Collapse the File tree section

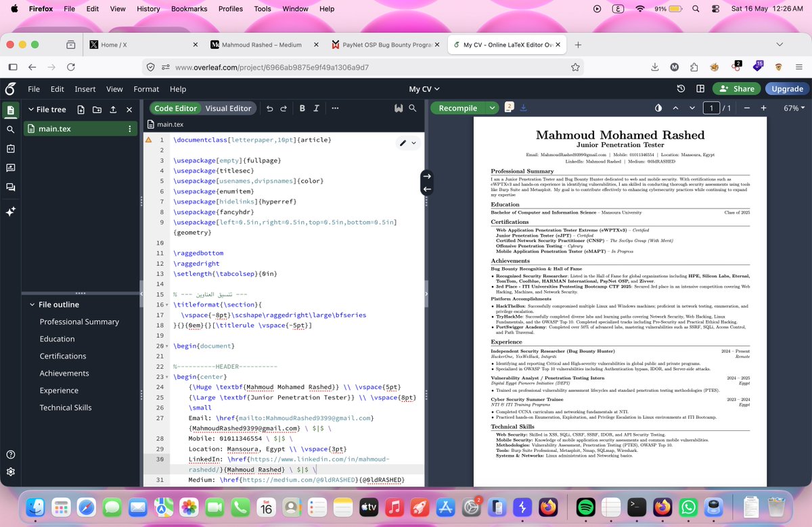[x=31, y=110]
